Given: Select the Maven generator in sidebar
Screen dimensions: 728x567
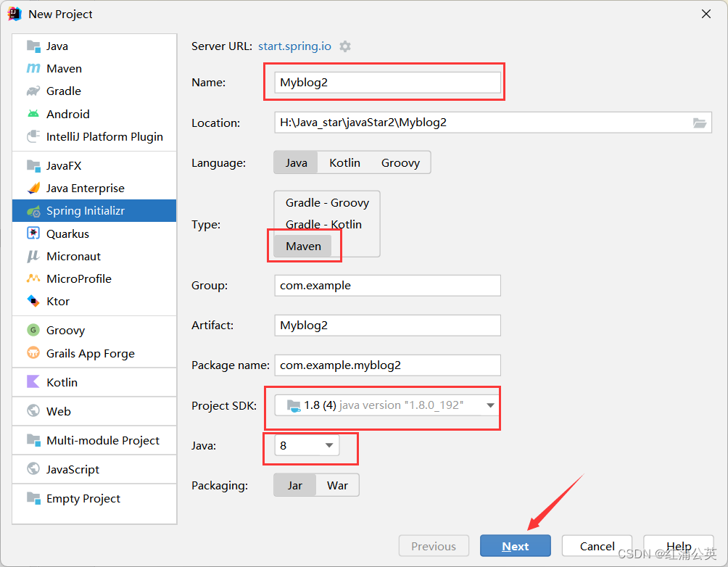Looking at the screenshot, I should click(x=94, y=68).
